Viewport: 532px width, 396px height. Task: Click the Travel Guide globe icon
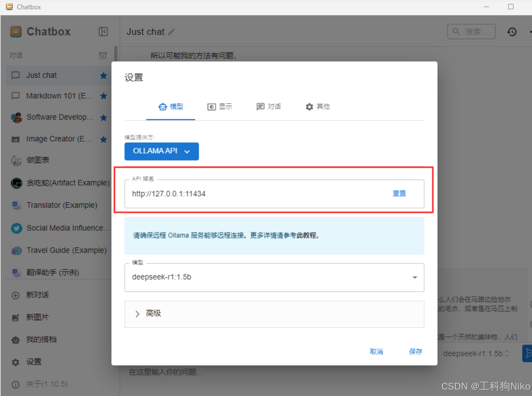16,251
